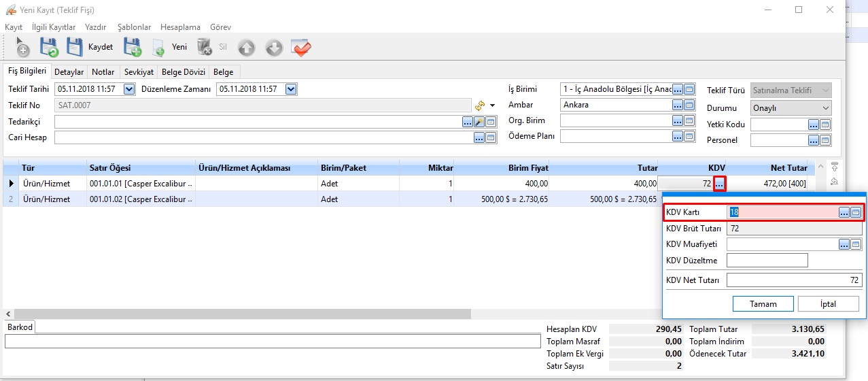Click the move up arrow icon
The image size is (868, 381).
pos(246,48)
